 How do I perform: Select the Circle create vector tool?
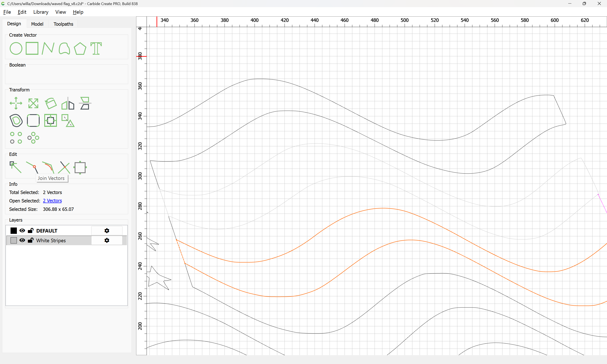(x=16, y=48)
